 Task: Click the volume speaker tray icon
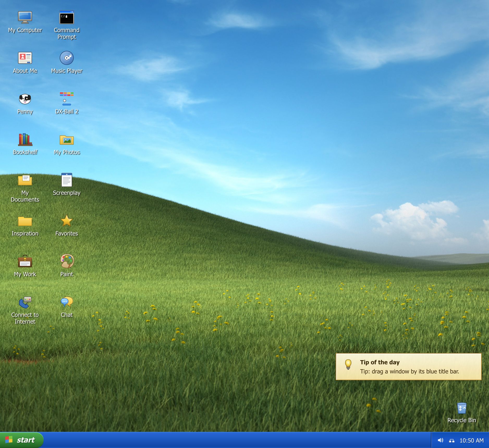[441, 440]
